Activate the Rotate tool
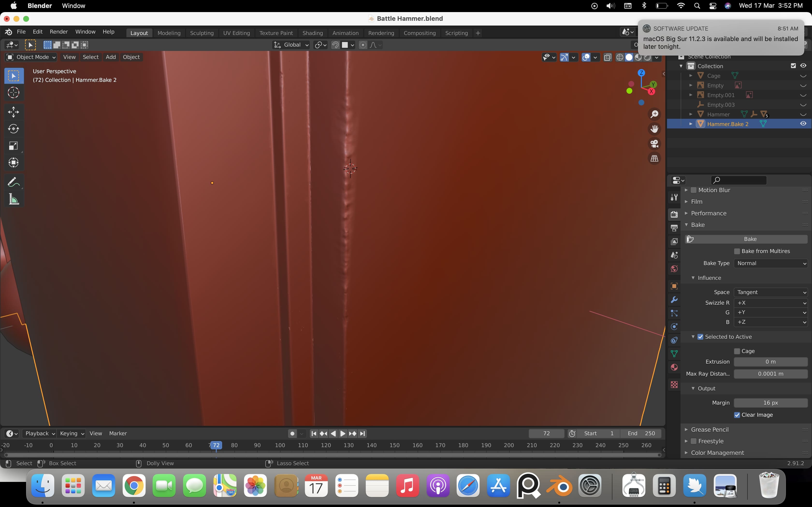The height and width of the screenshot is (507, 812). pyautogui.click(x=14, y=129)
